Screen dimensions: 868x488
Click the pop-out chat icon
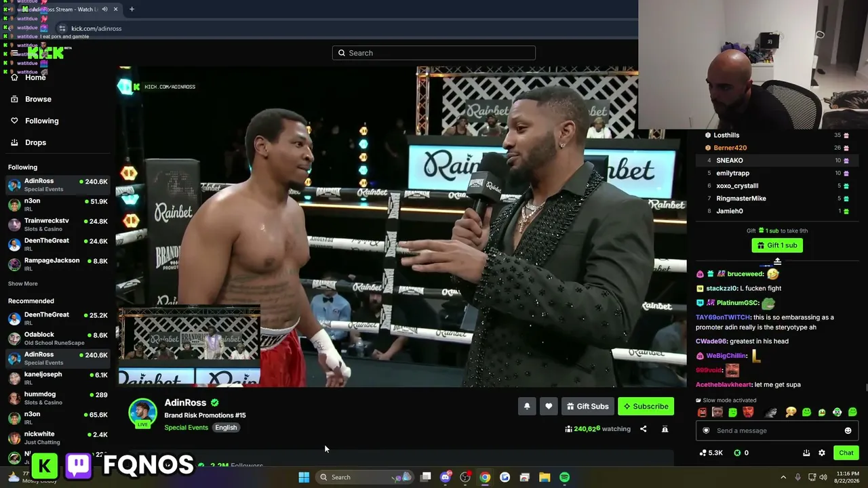806,453
